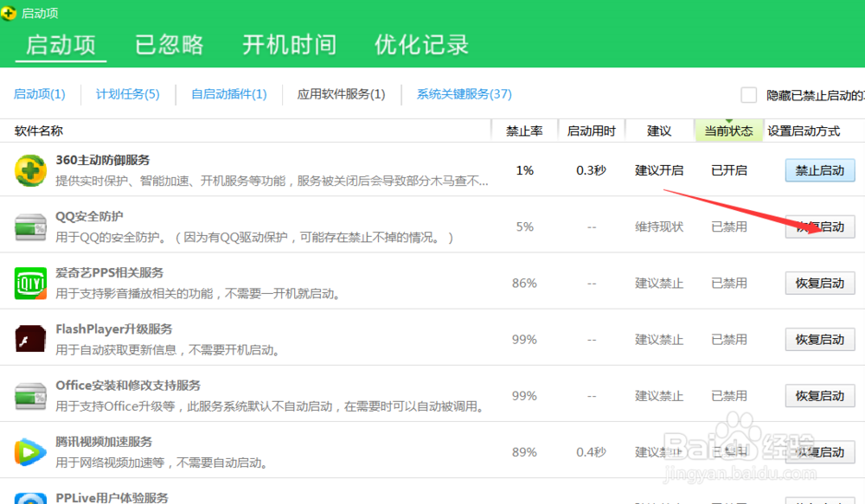Screen dimensions: 865x504
Task: Click the 360主动防御服务 green shield icon
Action: pos(30,169)
